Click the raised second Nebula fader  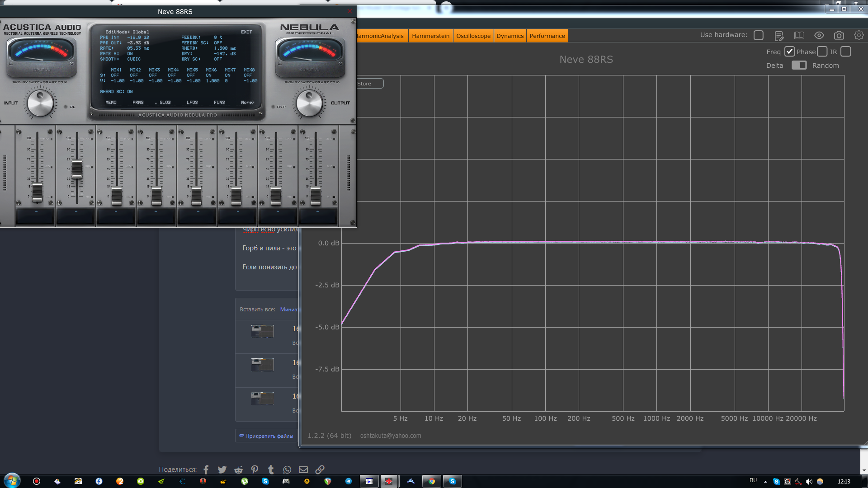pyautogui.click(x=77, y=169)
